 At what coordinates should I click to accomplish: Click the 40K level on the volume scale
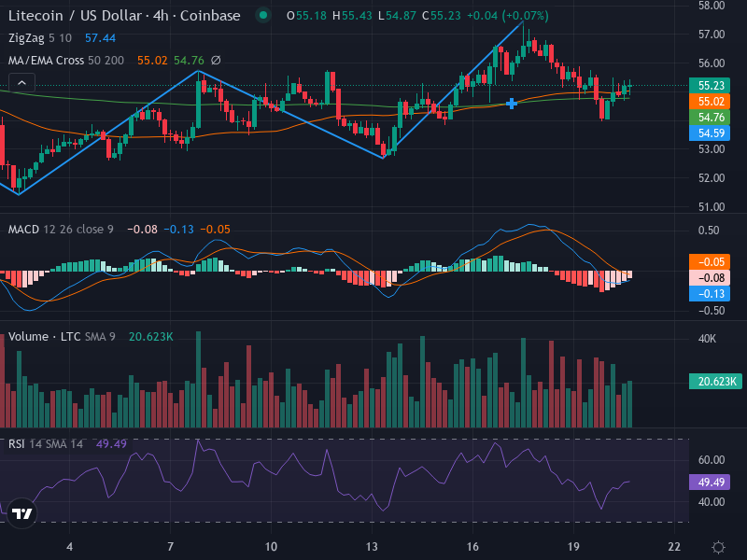[x=707, y=339]
